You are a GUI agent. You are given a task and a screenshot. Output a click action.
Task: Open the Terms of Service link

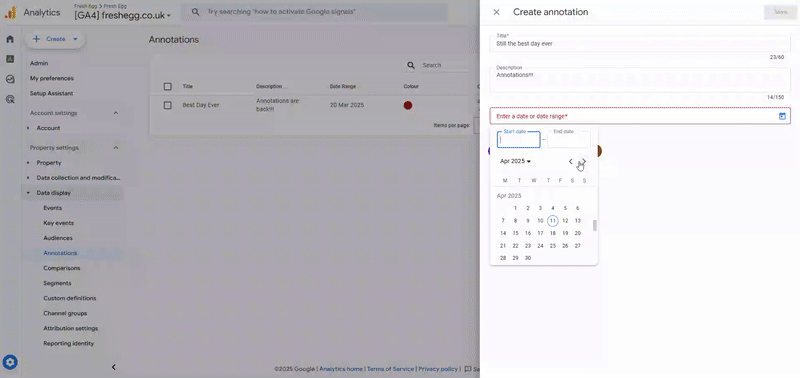tap(391, 369)
